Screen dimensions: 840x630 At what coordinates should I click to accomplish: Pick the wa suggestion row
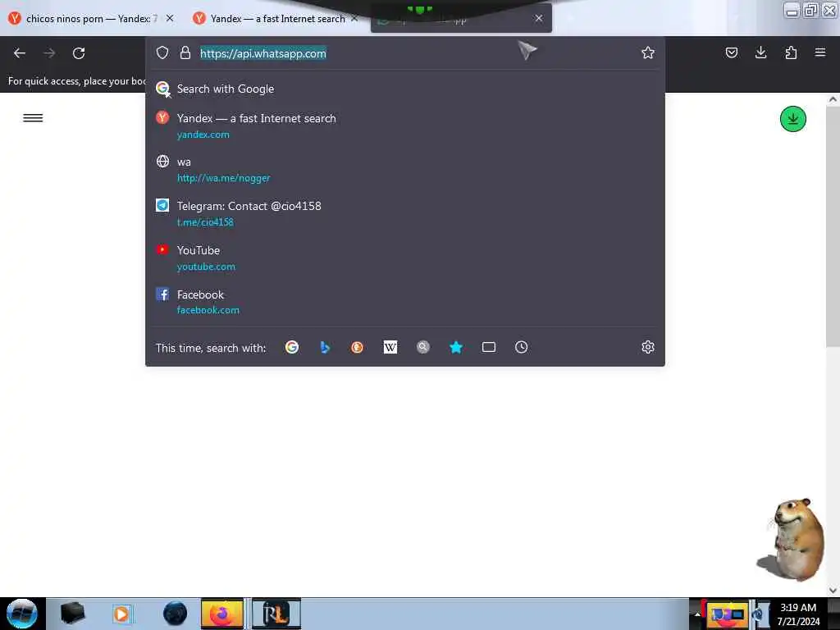point(405,169)
